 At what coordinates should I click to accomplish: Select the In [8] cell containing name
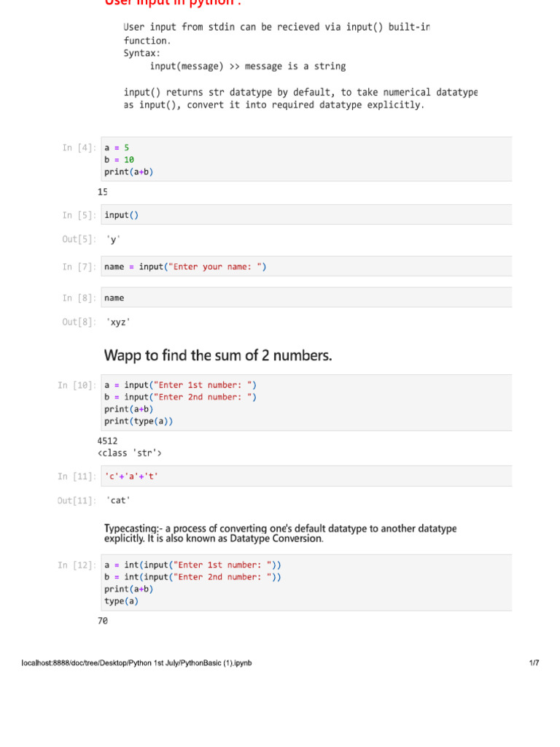(306, 298)
